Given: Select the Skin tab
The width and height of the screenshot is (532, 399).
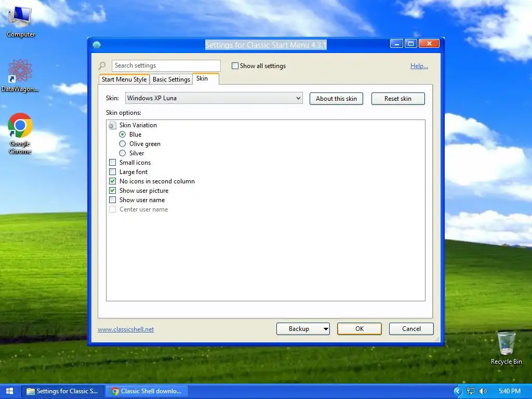Looking at the screenshot, I should [206, 78].
